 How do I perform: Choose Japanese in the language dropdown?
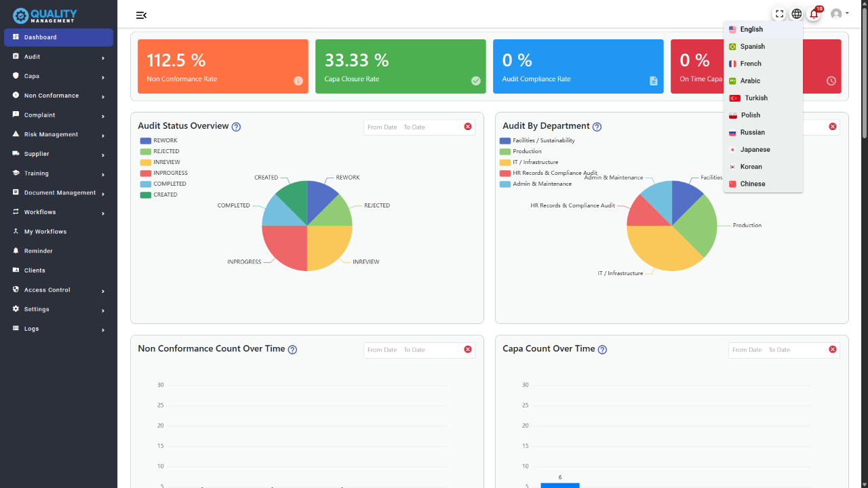coord(755,150)
